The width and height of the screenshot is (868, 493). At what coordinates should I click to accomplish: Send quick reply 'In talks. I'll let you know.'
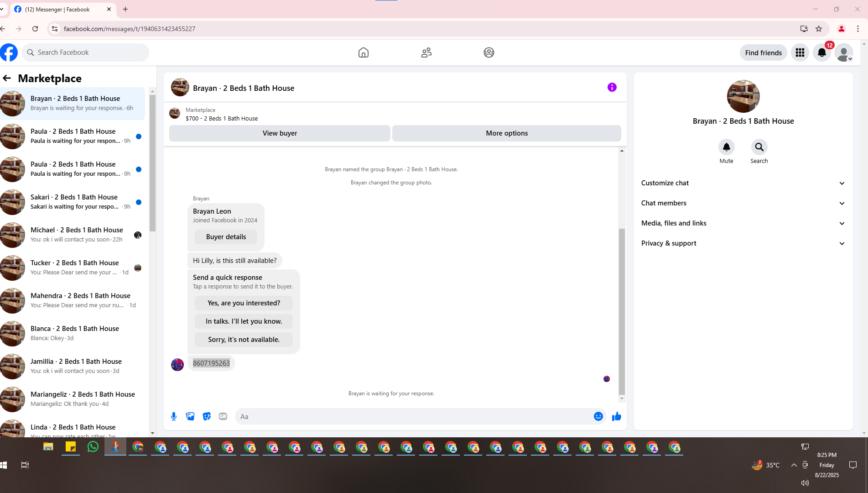tap(244, 321)
